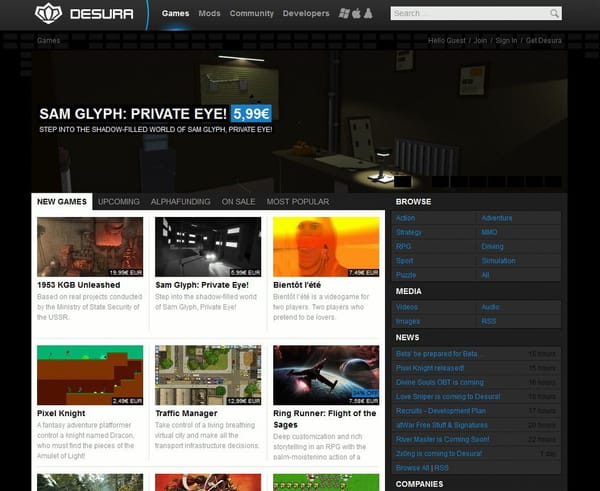The image size is (600, 491).
Task: Click the Pixel Knight title link
Action: pos(61,413)
